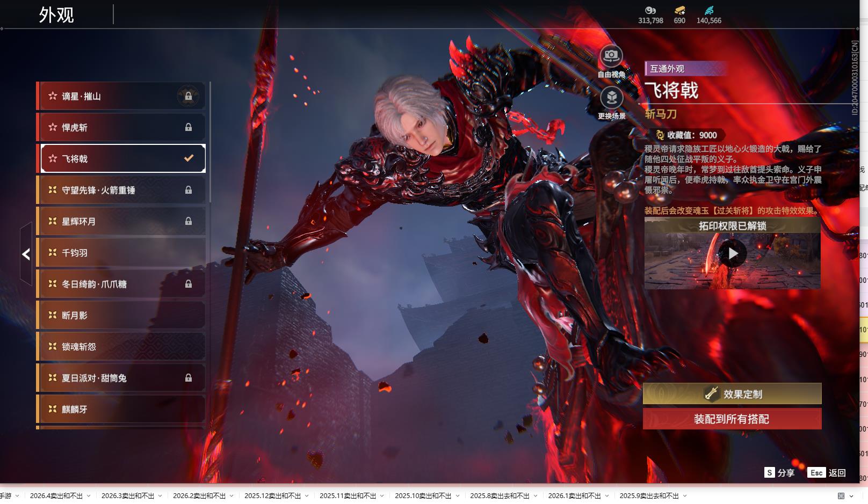Play the skill effect preview video
This screenshot has height=504, width=868.
pos(733,253)
